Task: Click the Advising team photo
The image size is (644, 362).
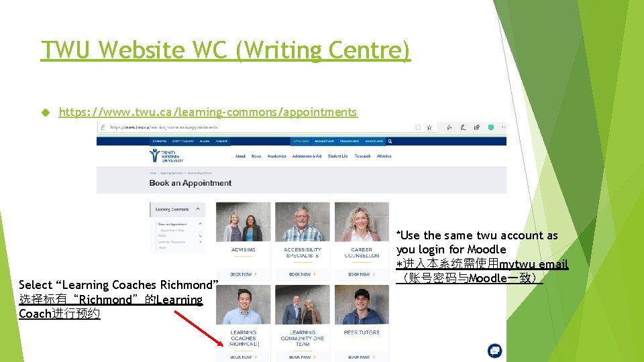Action: click(x=243, y=222)
